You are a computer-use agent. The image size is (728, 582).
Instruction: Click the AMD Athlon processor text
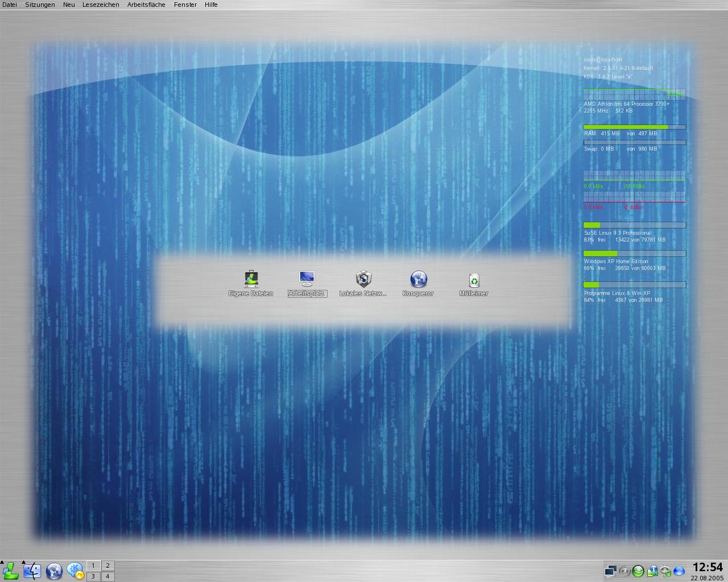tap(626, 104)
